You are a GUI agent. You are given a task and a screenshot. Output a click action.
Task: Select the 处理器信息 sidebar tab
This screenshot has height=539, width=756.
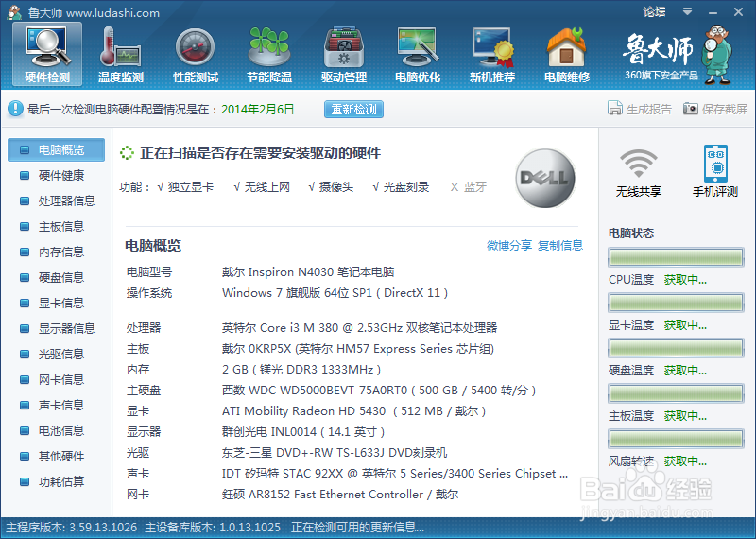[57, 200]
